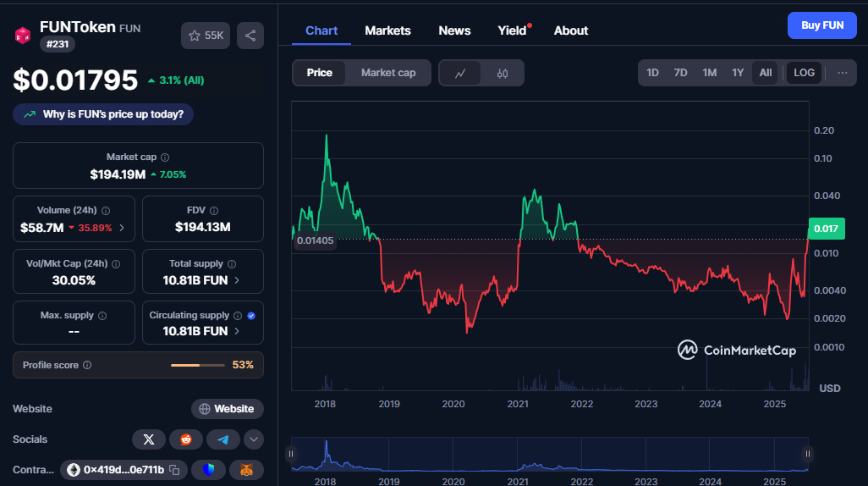
Task: Switch chart data to Market cap
Action: 388,73
